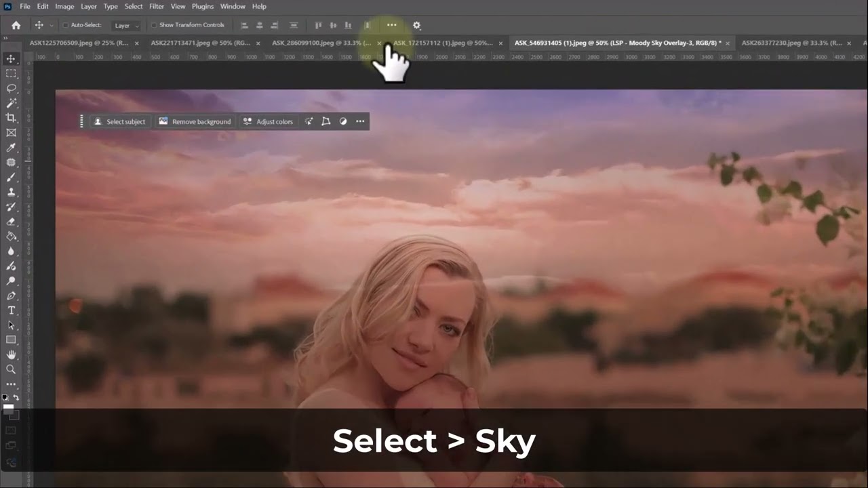Select the Path Selection arrow tool
Image resolution: width=868 pixels, height=488 pixels.
pyautogui.click(x=11, y=325)
